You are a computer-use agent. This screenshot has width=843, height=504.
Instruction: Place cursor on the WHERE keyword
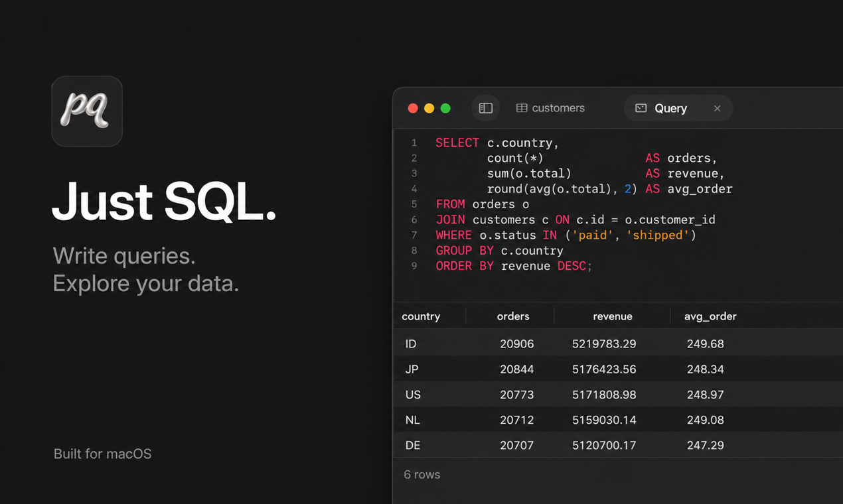[453, 235]
